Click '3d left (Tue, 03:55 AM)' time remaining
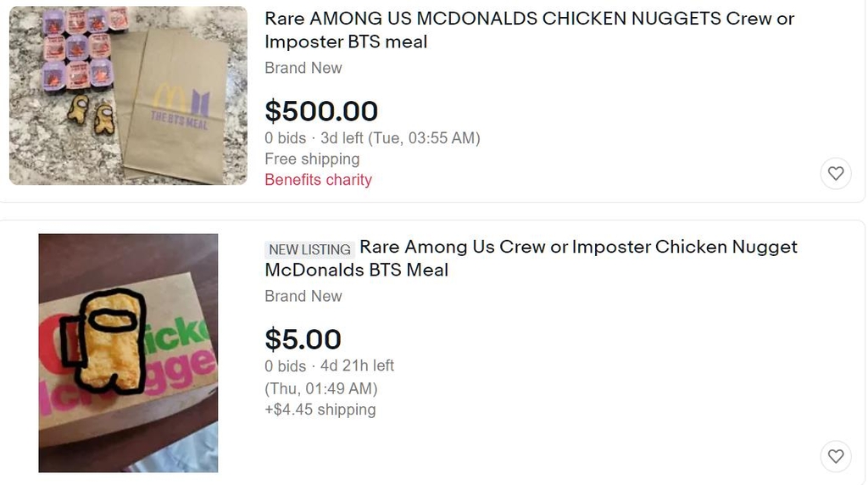This screenshot has height=485, width=868. click(400, 138)
